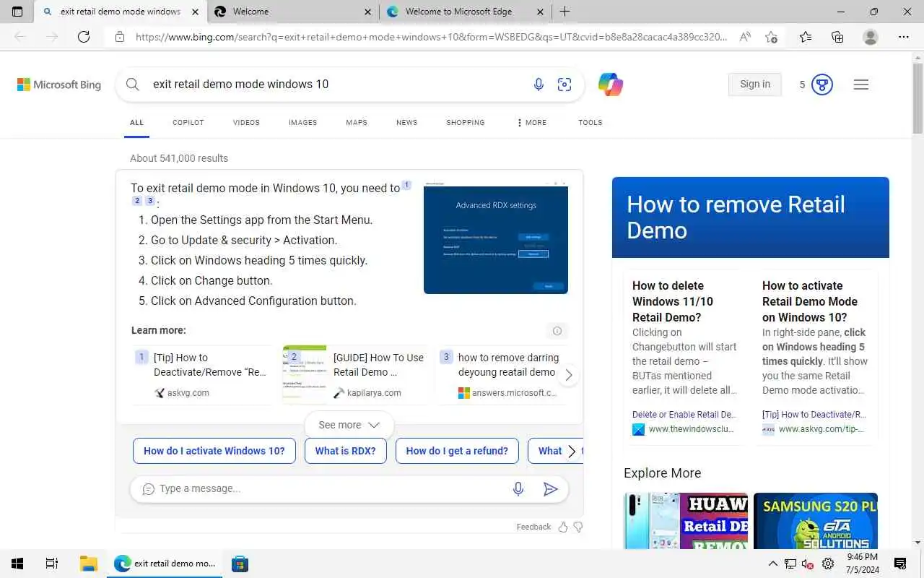
Task: Open a new tab with plus button
Action: tap(565, 12)
